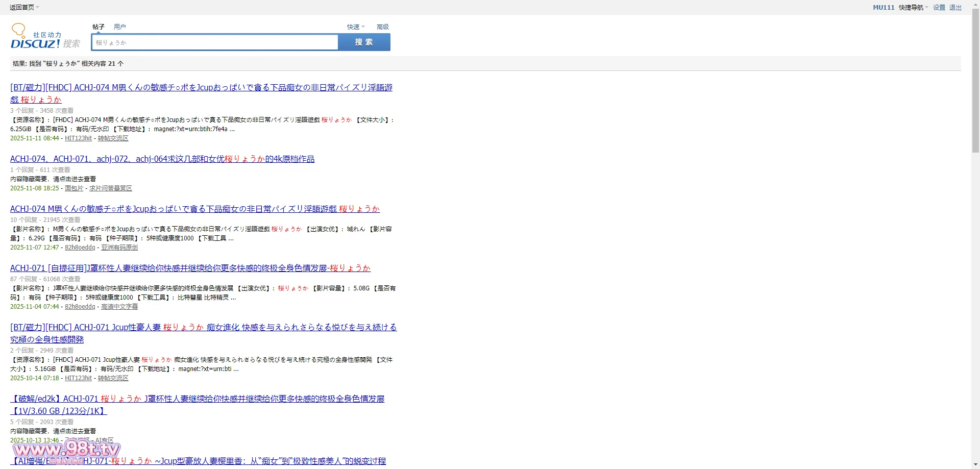Open author 面包片 profile link
Screen dimensions: 980x469
pyautogui.click(x=74, y=188)
